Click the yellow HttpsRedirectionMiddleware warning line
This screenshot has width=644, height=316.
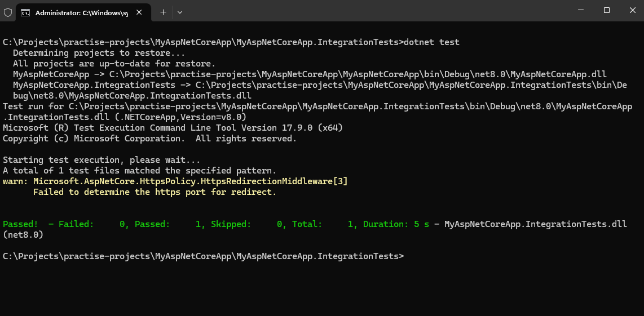[175, 181]
